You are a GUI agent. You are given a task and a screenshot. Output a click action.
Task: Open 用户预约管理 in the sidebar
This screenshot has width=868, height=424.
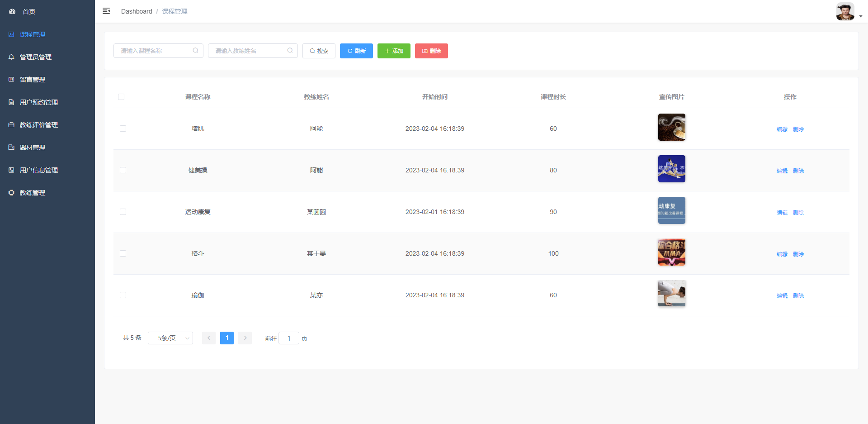(x=39, y=102)
